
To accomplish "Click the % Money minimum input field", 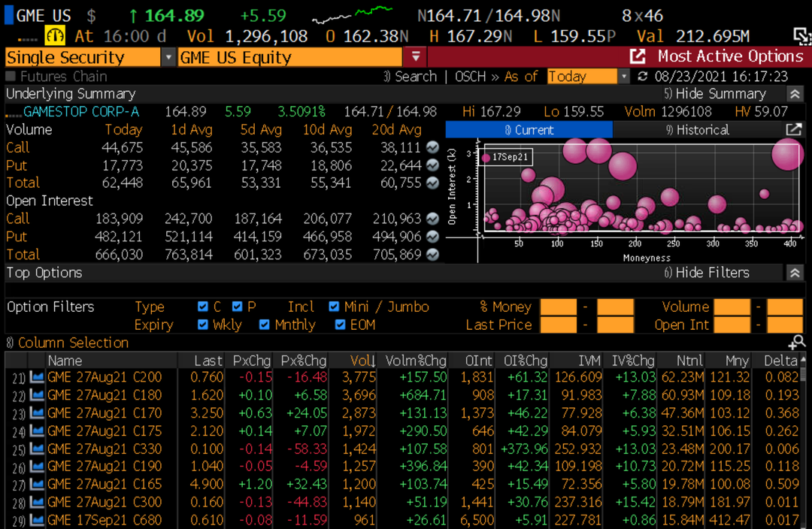I will click(558, 307).
